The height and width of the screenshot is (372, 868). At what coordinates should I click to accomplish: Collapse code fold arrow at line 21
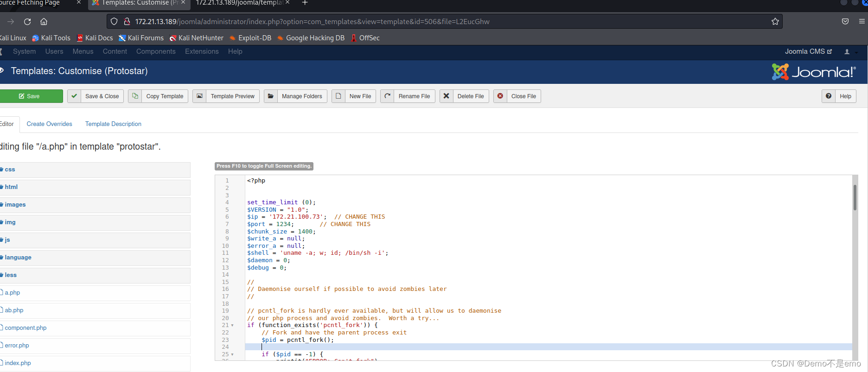[232, 326]
